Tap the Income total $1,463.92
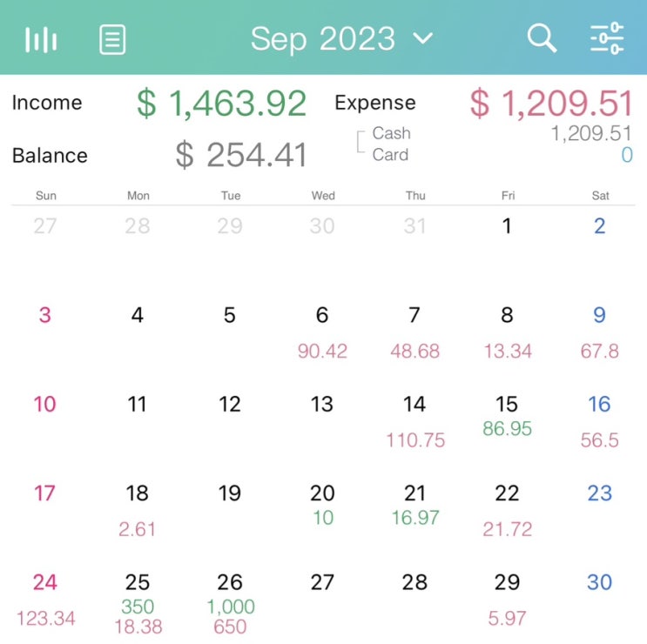647x644 pixels. tap(221, 104)
